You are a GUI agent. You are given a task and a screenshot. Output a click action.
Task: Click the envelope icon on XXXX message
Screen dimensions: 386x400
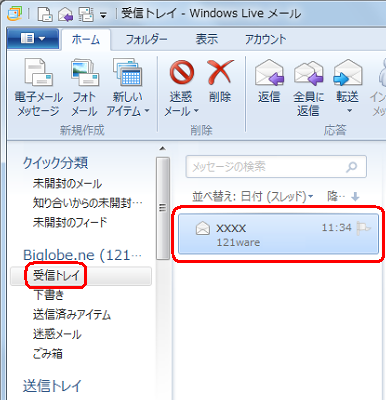203,228
